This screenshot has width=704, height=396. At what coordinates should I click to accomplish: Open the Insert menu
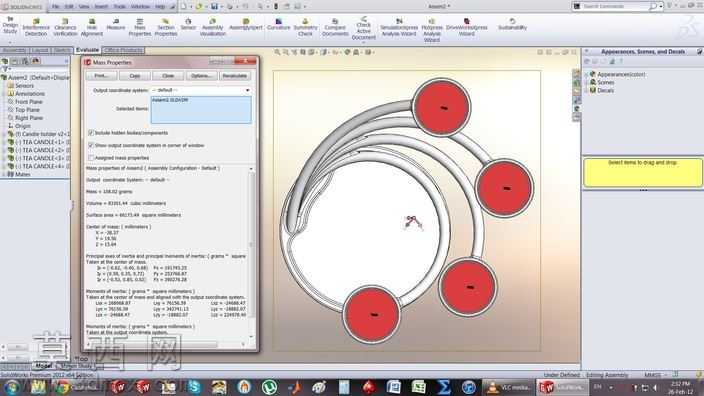click(101, 7)
